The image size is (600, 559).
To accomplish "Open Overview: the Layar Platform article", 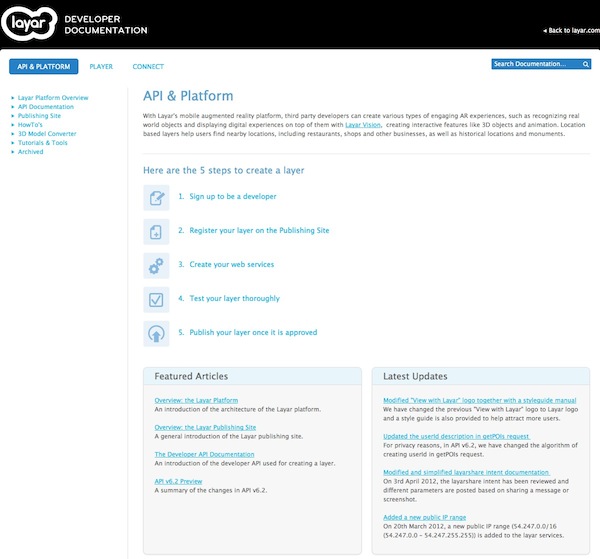I will (196, 400).
